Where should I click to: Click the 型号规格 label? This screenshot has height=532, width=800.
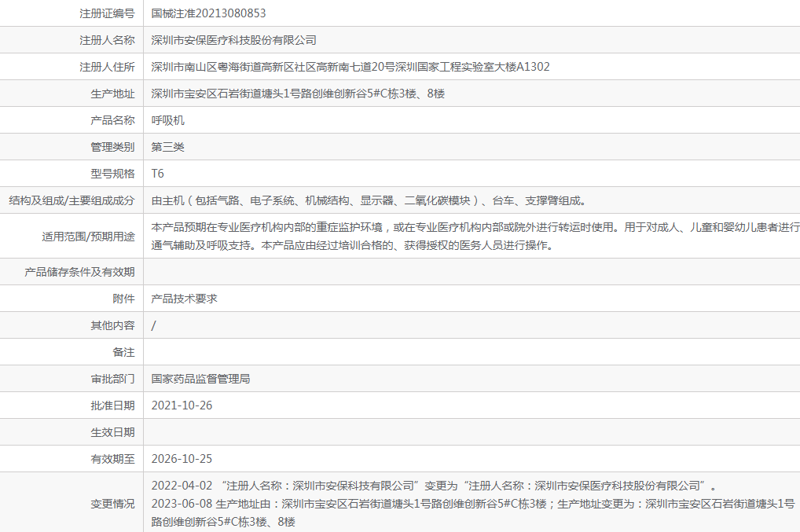(112, 174)
